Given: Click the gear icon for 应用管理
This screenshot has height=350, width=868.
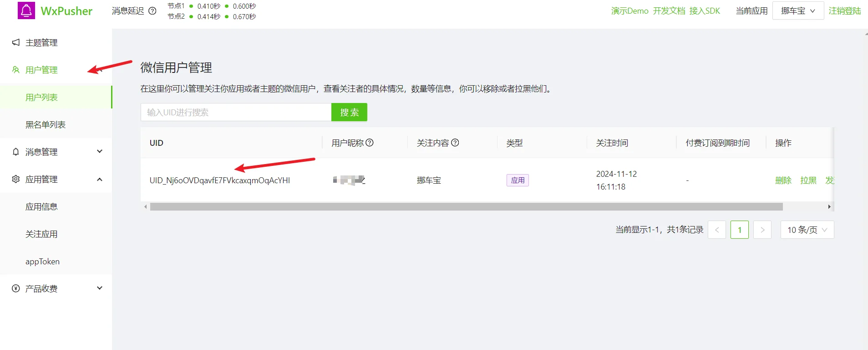Looking at the screenshot, I should [x=16, y=179].
